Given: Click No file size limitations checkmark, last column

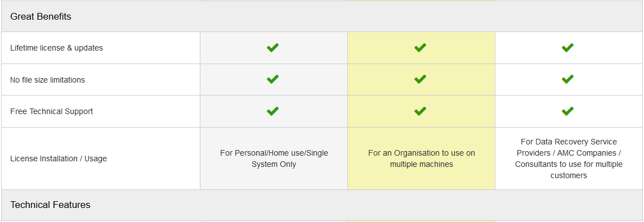Looking at the screenshot, I should (x=567, y=79).
